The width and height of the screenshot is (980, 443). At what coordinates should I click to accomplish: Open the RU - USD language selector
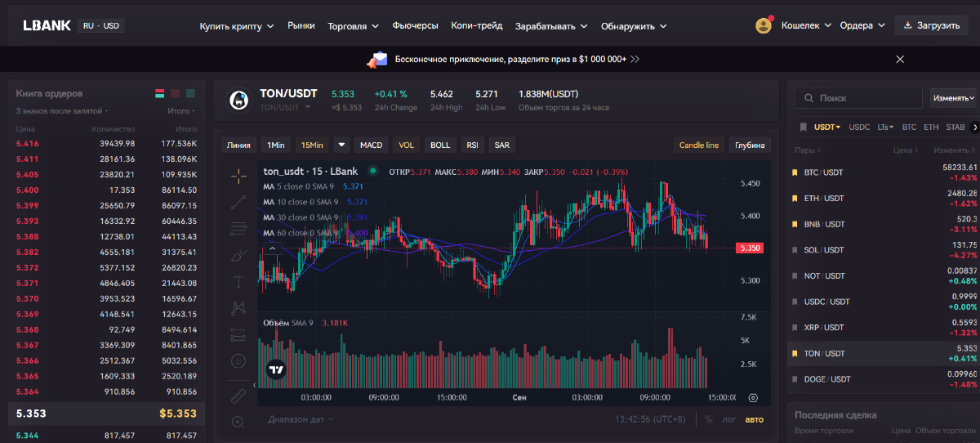100,25
